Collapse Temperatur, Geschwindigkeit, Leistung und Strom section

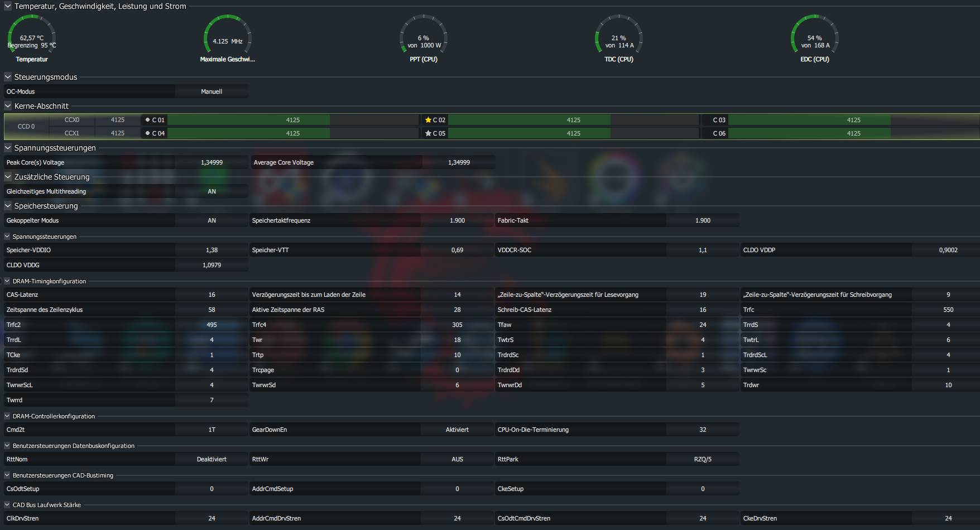(8, 6)
